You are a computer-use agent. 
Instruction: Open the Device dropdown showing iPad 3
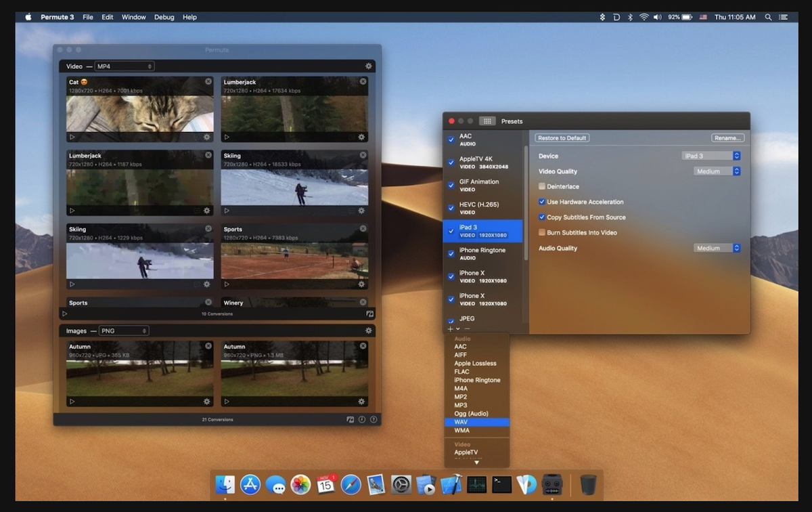coord(711,156)
